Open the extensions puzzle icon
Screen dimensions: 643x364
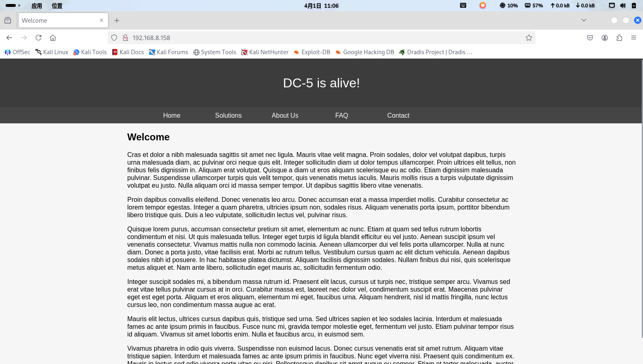[619, 38]
